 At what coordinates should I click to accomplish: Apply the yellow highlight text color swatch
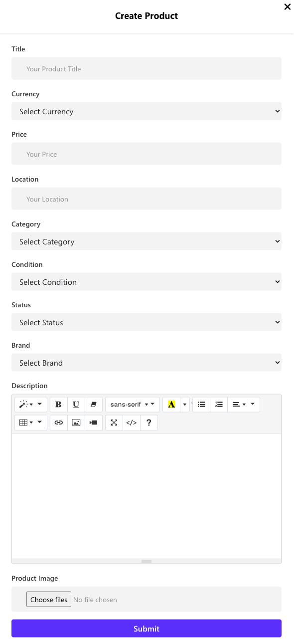pos(171,405)
